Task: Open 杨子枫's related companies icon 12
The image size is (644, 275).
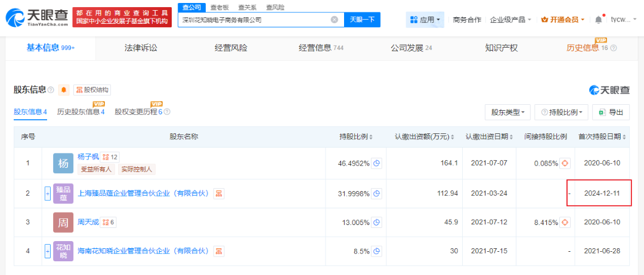Action: [x=110, y=157]
